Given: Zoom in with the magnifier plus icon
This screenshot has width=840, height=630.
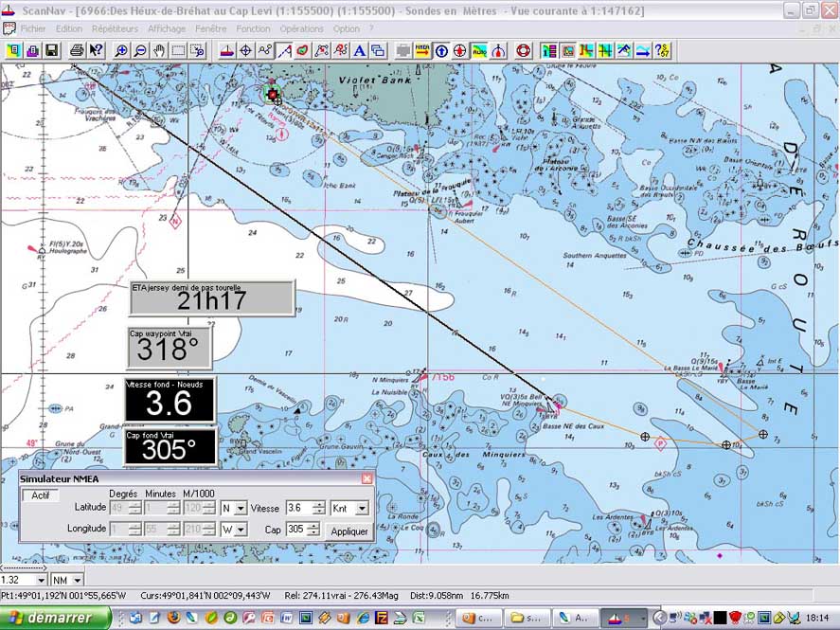Looking at the screenshot, I should pyautogui.click(x=121, y=51).
